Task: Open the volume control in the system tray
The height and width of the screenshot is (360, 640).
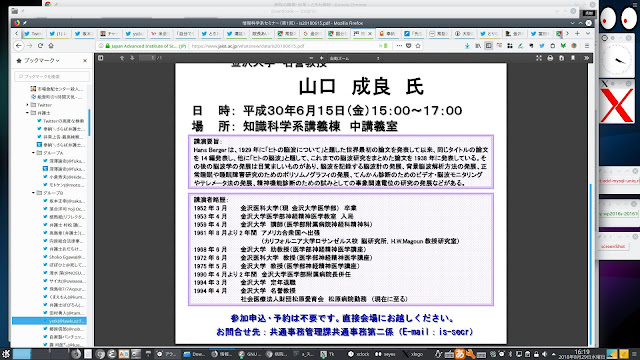Action: point(544,354)
